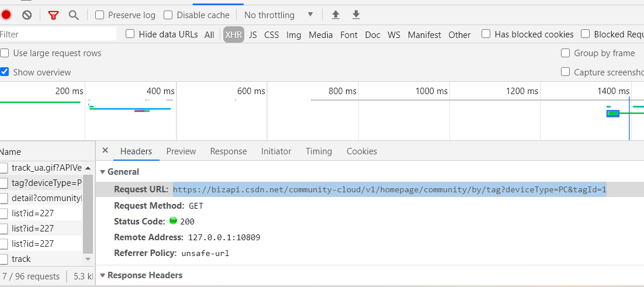Filter requests by Manifest
Image resolution: width=644 pixels, height=287 pixels.
[x=424, y=35]
